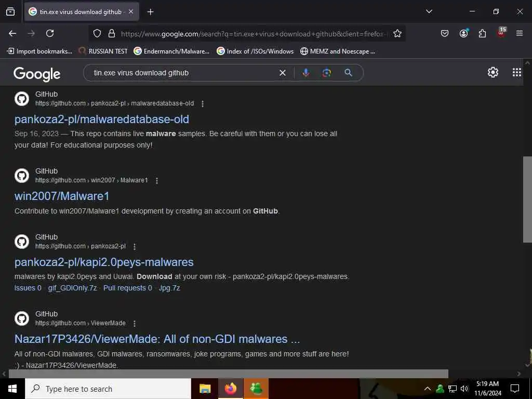
Task: Open Firefox View button
Action: point(10,11)
